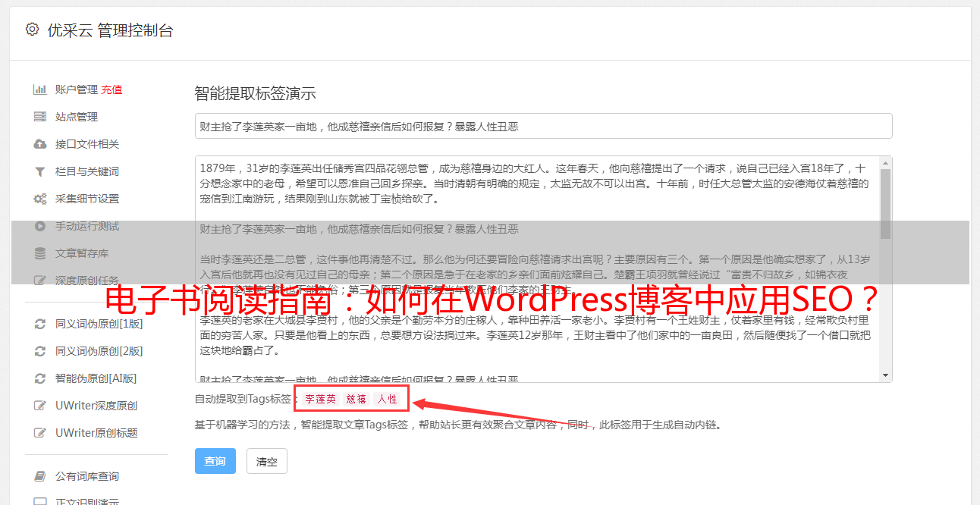Image resolution: width=980 pixels, height=505 pixels.
Task: Open 账户管理 menu item
Action: click(76, 89)
